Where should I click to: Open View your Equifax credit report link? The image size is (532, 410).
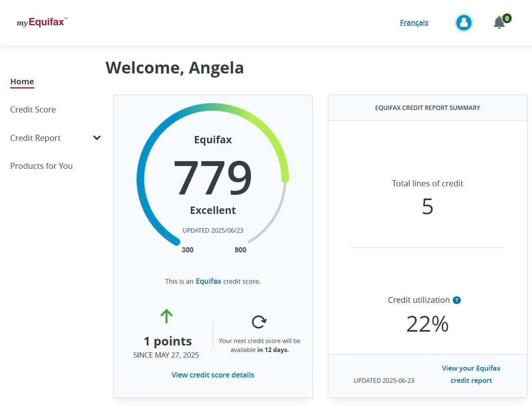point(471,374)
